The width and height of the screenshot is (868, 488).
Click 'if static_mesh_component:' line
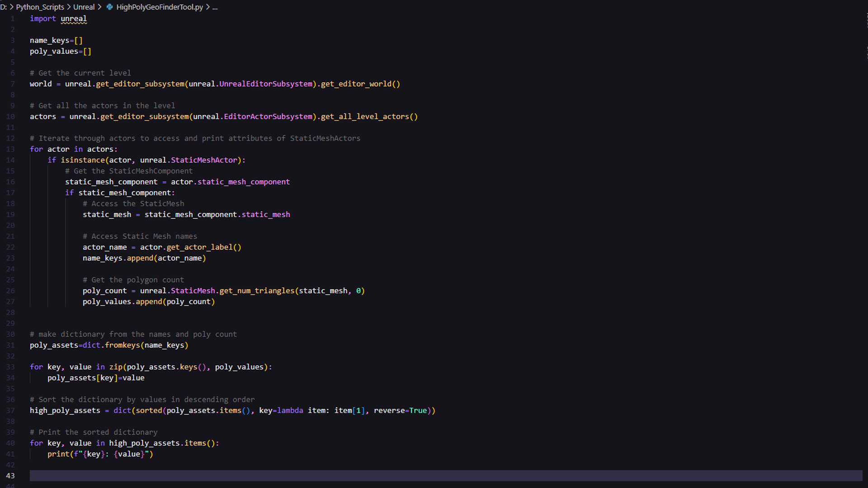tap(120, 192)
